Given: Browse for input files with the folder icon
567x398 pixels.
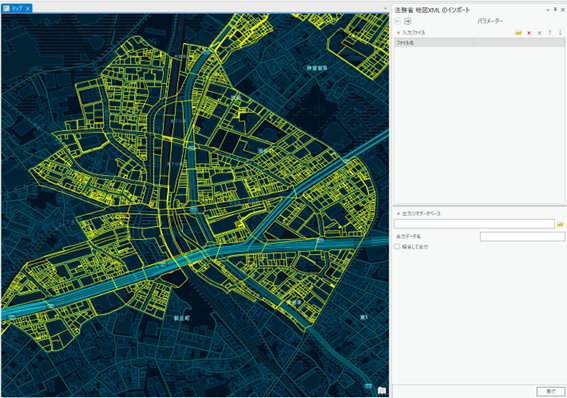Looking at the screenshot, I should pyautogui.click(x=518, y=33).
